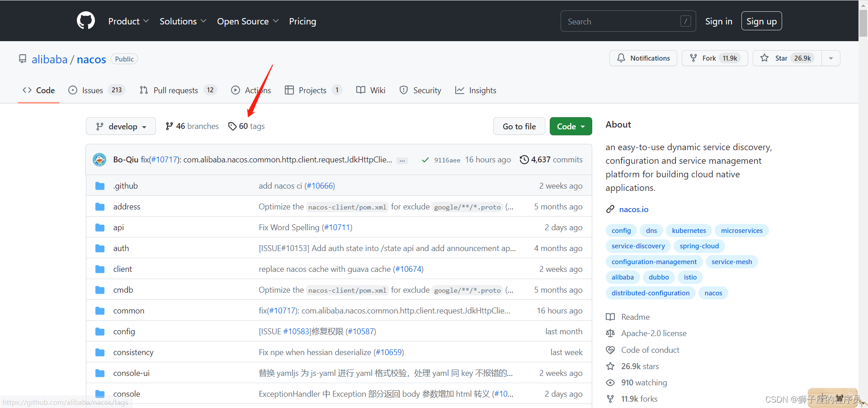Open pull request #10666 link
Image resolution: width=868 pixels, height=408 pixels.
pos(320,186)
